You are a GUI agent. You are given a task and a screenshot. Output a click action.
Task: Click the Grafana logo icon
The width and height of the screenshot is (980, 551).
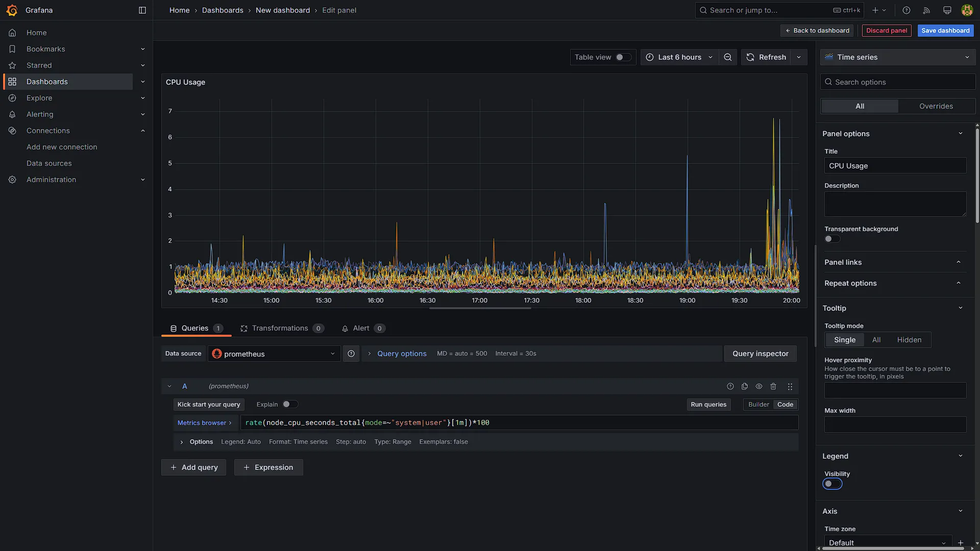click(12, 10)
